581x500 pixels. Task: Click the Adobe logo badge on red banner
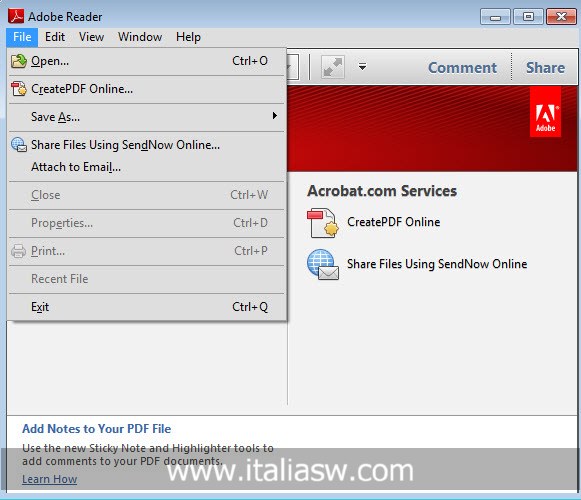545,112
